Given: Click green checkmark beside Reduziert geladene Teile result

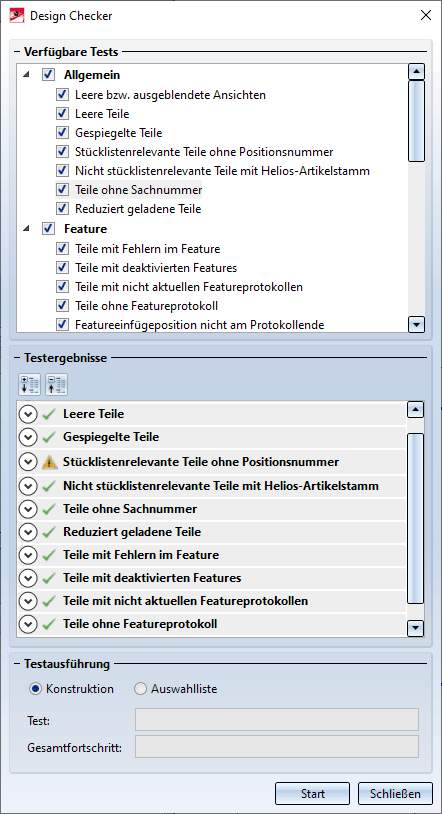Looking at the screenshot, I should pos(49,532).
